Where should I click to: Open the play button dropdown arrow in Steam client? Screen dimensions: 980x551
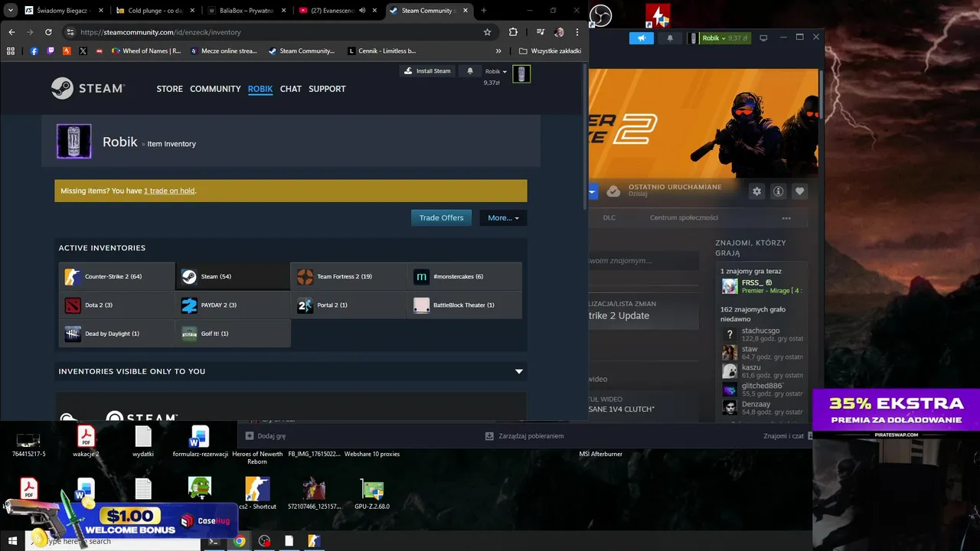click(x=593, y=191)
